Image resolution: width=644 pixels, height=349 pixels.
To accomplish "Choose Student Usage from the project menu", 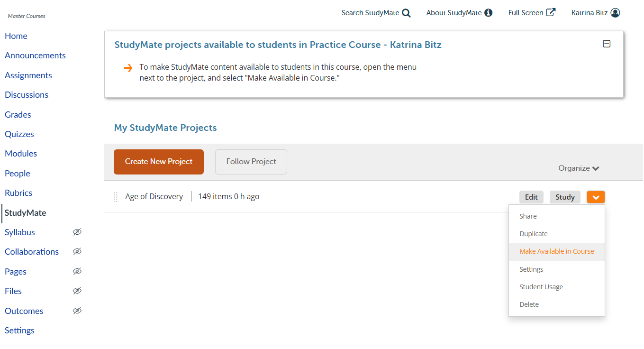I will pyautogui.click(x=541, y=287).
